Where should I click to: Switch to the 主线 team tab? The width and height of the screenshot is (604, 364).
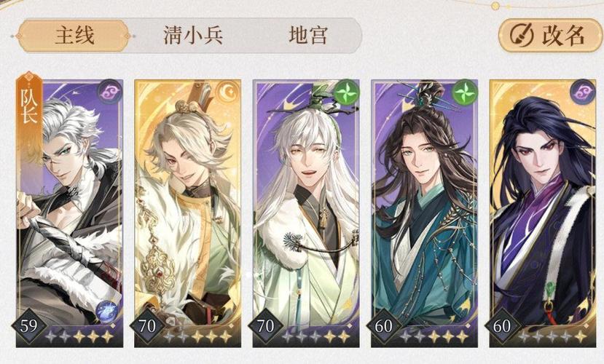point(74,36)
